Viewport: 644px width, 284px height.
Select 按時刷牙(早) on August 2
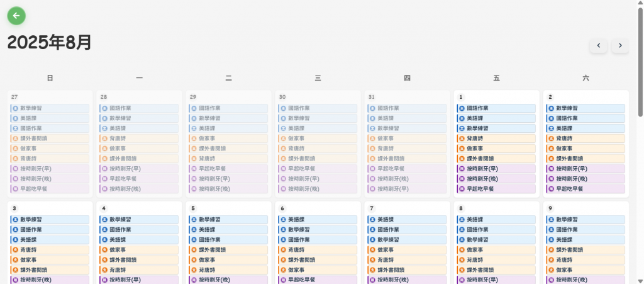pos(586,169)
